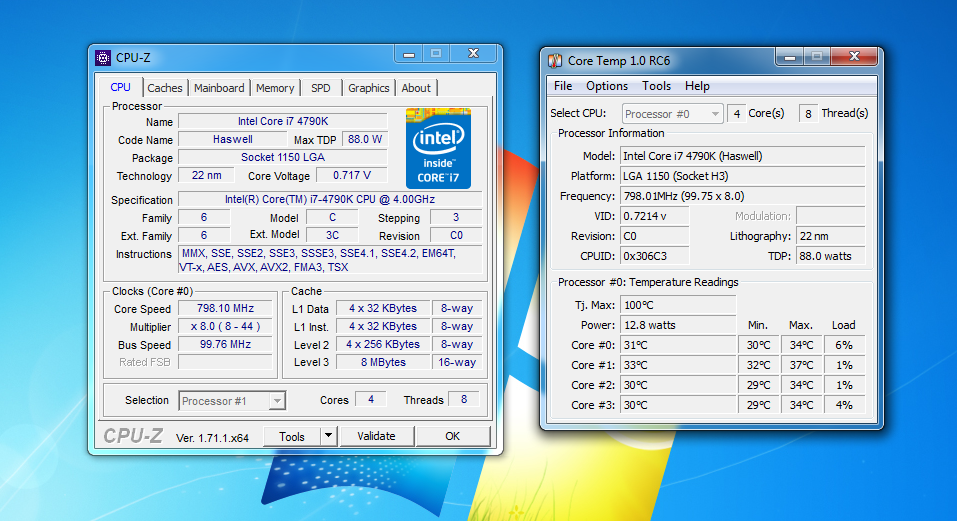The image size is (957, 521).
Task: Click the Level 3 value 8 MBytes
Action: coord(383,362)
